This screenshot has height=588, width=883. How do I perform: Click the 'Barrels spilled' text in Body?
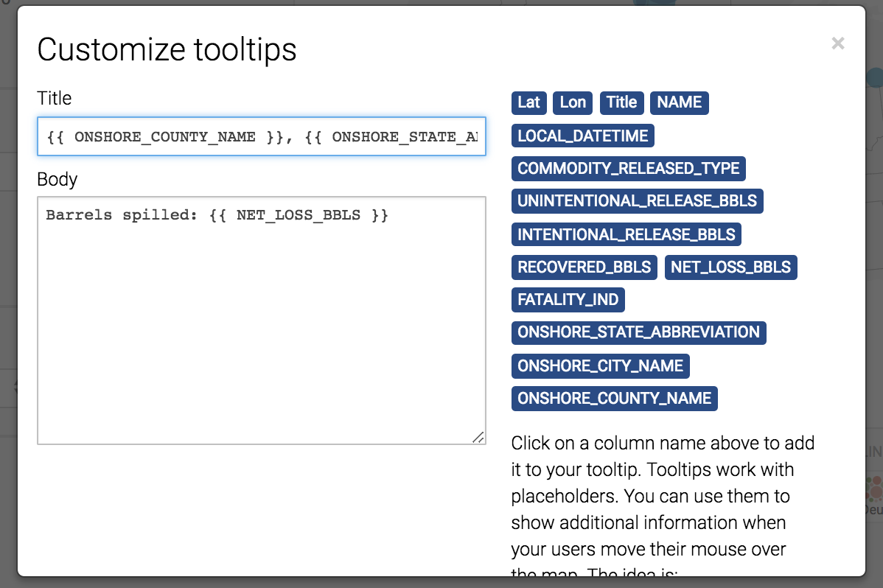(x=121, y=215)
